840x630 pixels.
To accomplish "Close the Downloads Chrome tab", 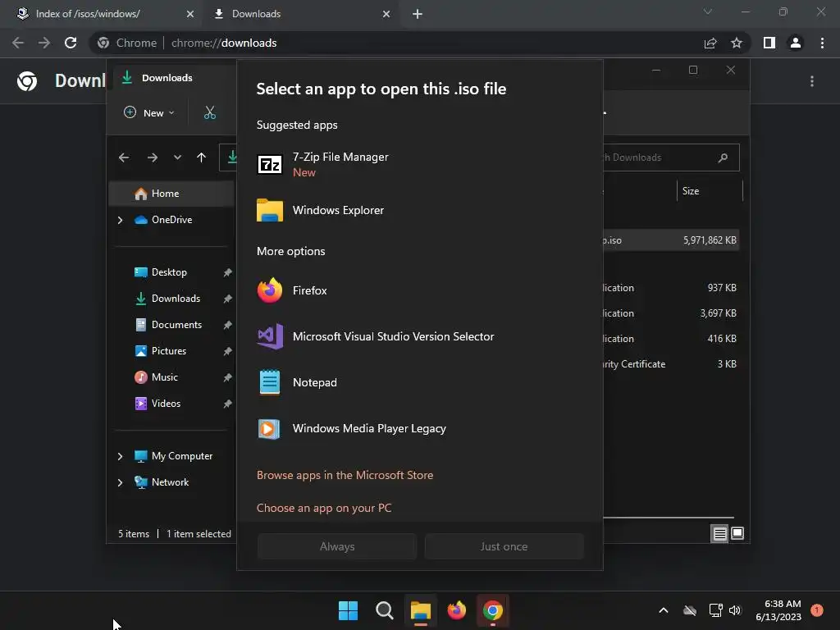I will pos(386,14).
